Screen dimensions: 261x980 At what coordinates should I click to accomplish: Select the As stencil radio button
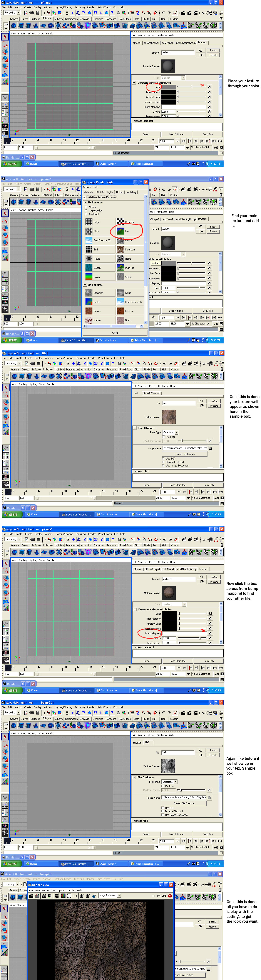point(86,214)
